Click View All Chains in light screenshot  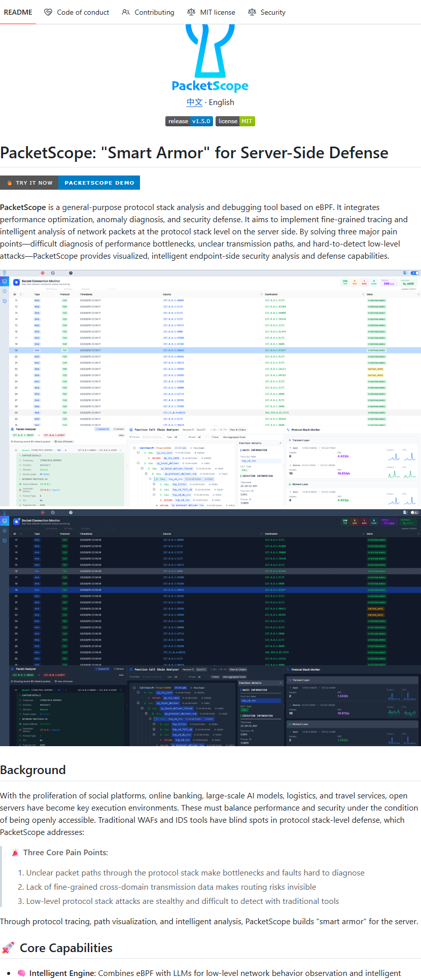point(238,430)
